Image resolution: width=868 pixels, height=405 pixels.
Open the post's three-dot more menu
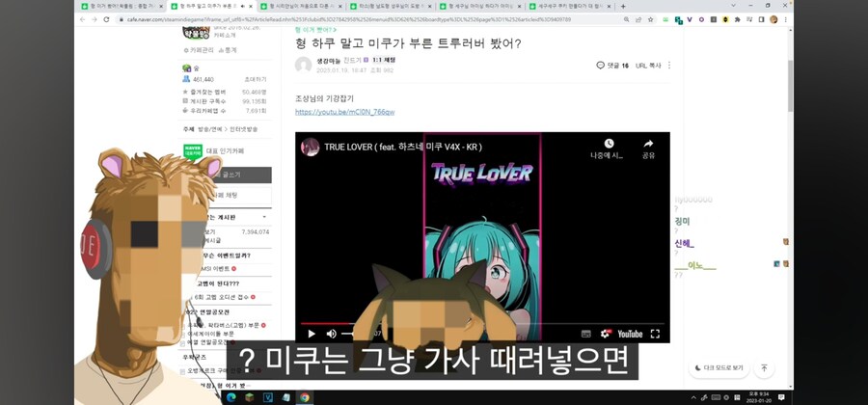click(668, 66)
